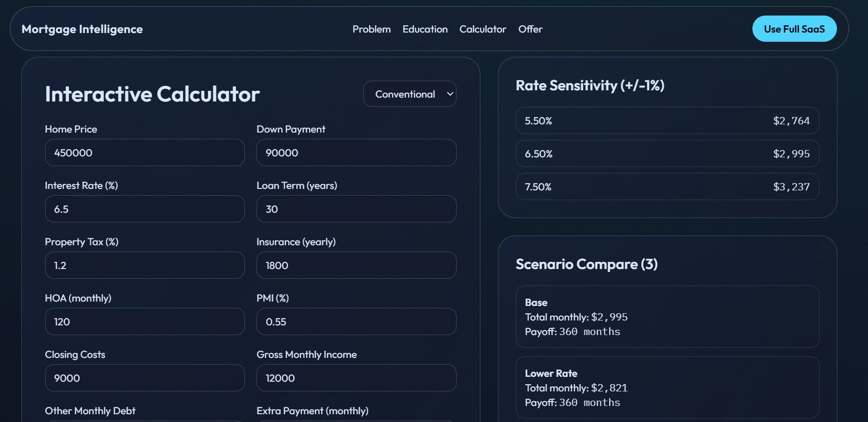Go to the Problem nav section

pyautogui.click(x=372, y=29)
